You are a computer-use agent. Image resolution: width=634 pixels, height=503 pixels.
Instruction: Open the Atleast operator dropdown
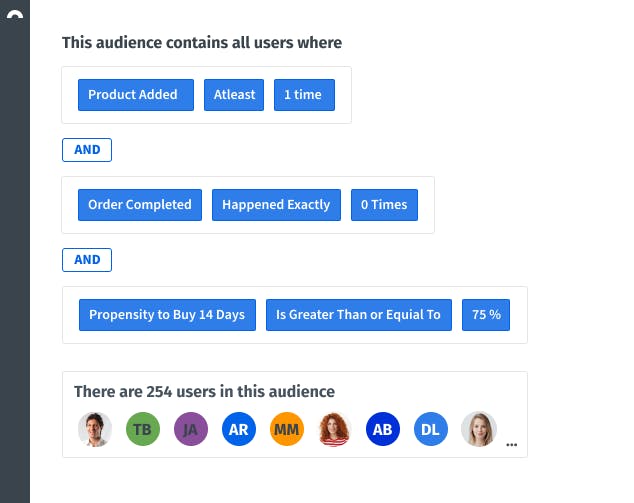click(235, 95)
